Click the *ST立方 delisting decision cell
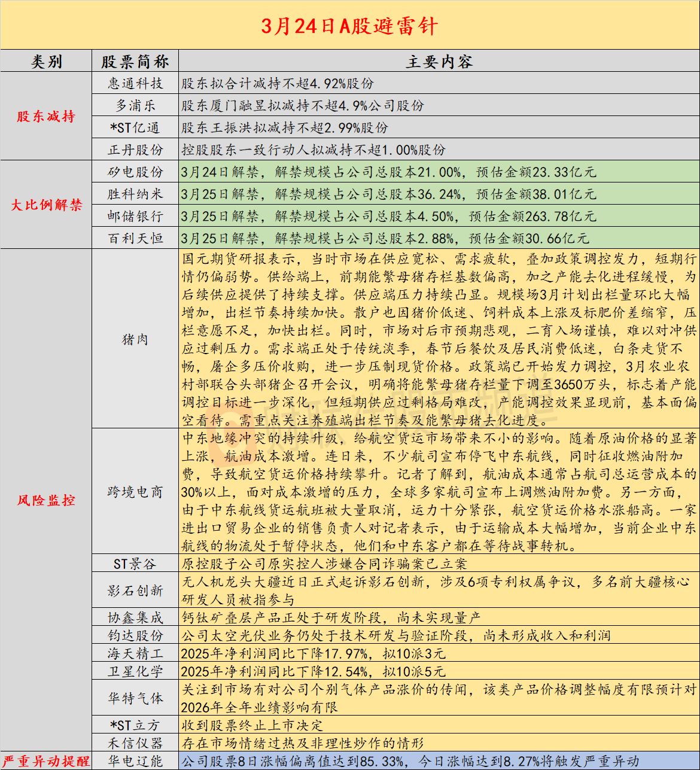 click(x=439, y=725)
